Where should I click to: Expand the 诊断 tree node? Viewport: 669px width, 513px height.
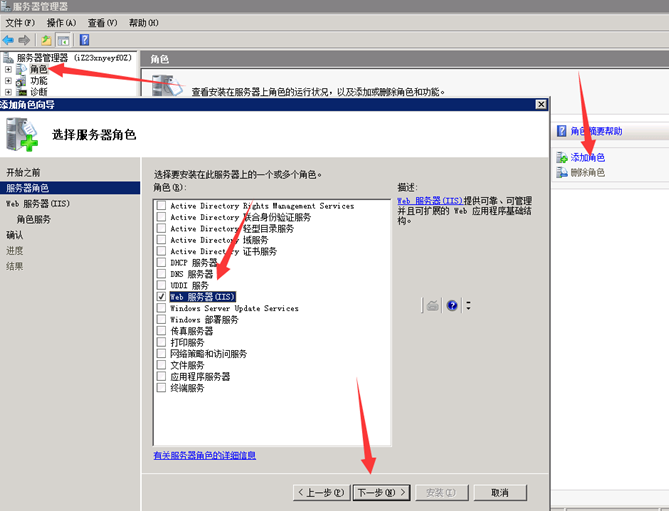coord(9,91)
